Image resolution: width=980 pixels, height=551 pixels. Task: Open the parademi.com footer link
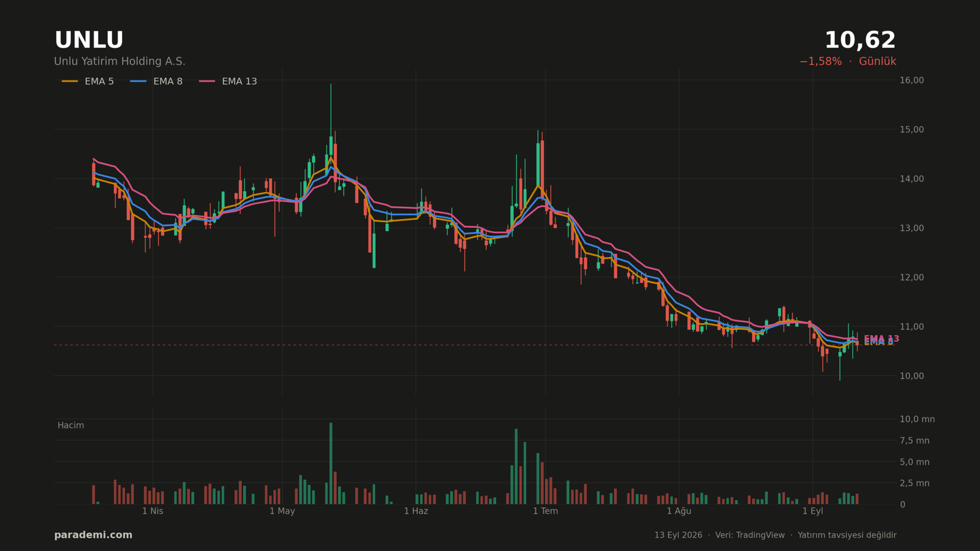pos(93,535)
